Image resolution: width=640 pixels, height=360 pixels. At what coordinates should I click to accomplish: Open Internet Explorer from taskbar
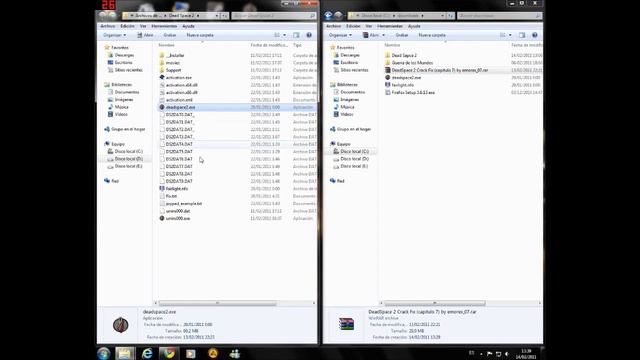pos(147,353)
